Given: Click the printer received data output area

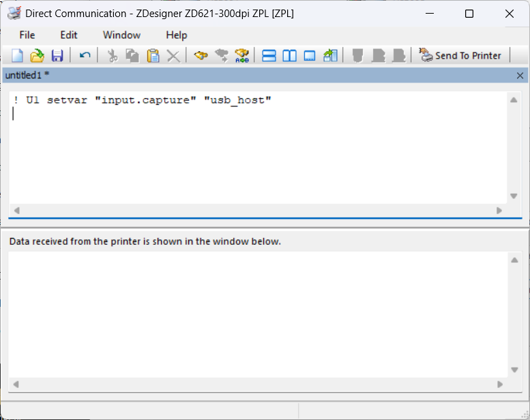Looking at the screenshot, I should click(x=258, y=314).
